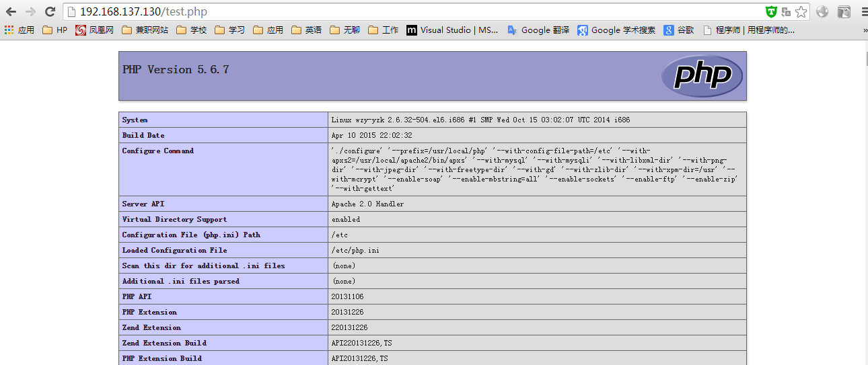
Task: Click the enabled value
Action: 345,219
